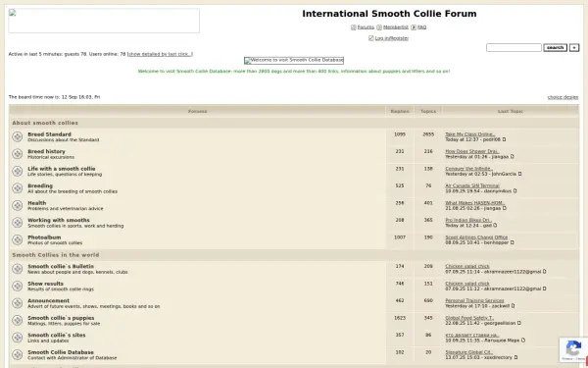Click the Show results forum status icon
This screenshot has width=588, height=368.
[x=18, y=287]
